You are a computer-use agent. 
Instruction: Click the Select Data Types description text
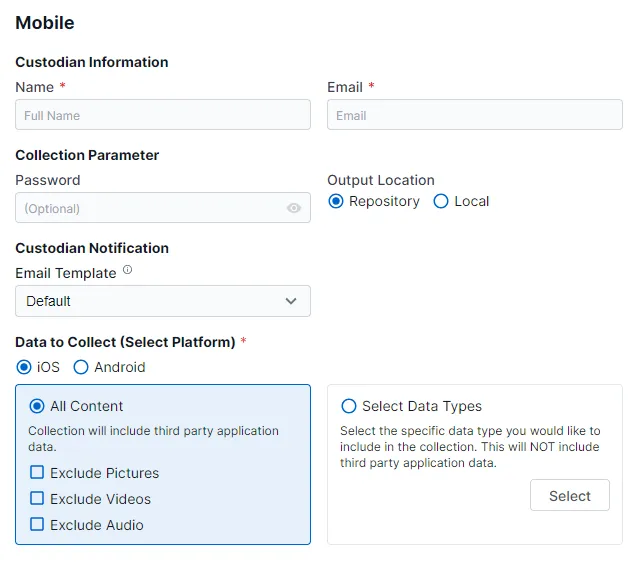point(470,447)
